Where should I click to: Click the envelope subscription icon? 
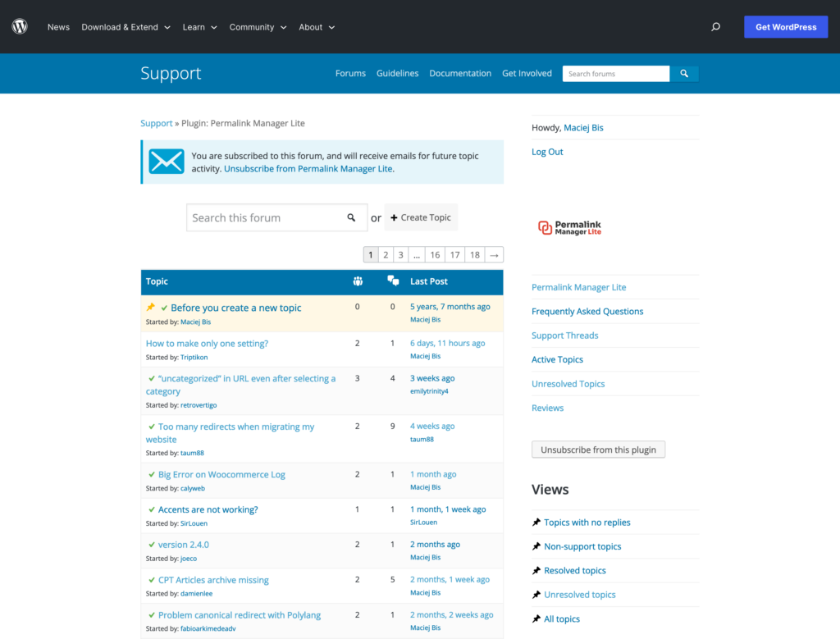(166, 162)
